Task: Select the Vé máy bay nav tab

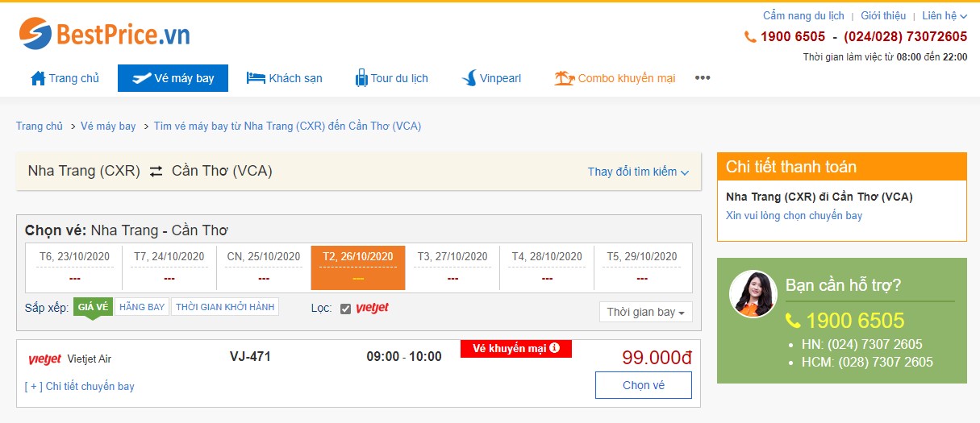Action: point(173,78)
